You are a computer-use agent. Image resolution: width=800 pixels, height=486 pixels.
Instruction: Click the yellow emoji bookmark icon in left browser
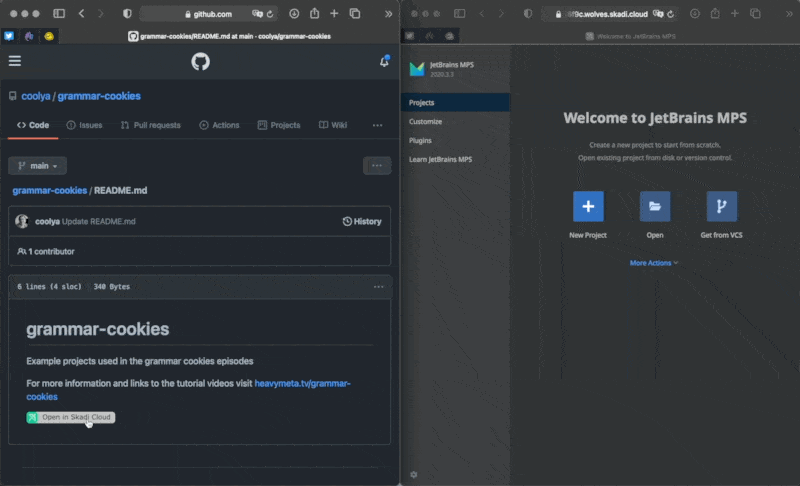point(49,36)
